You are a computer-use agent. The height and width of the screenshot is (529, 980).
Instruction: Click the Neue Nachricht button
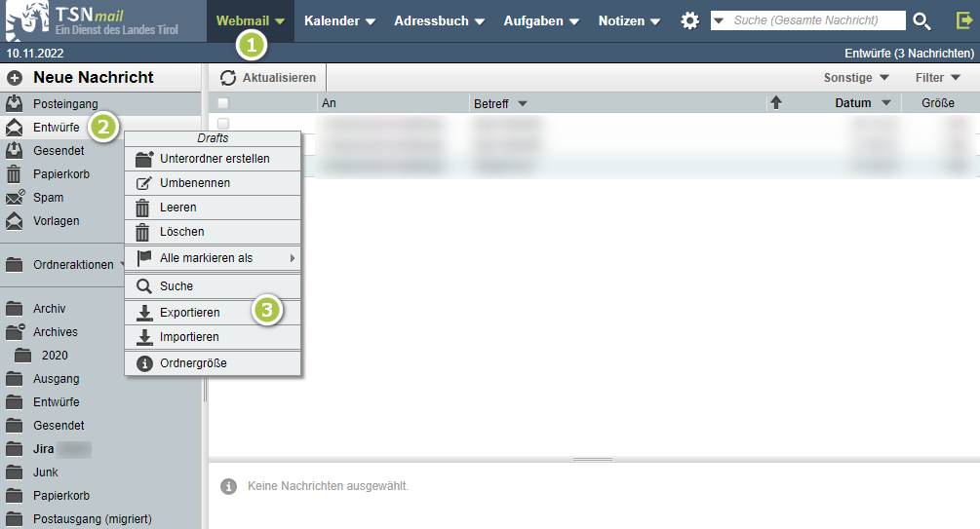click(x=94, y=77)
